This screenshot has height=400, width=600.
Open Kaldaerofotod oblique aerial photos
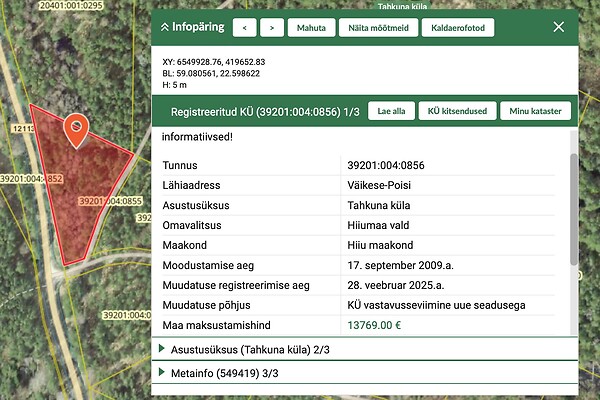point(458,28)
